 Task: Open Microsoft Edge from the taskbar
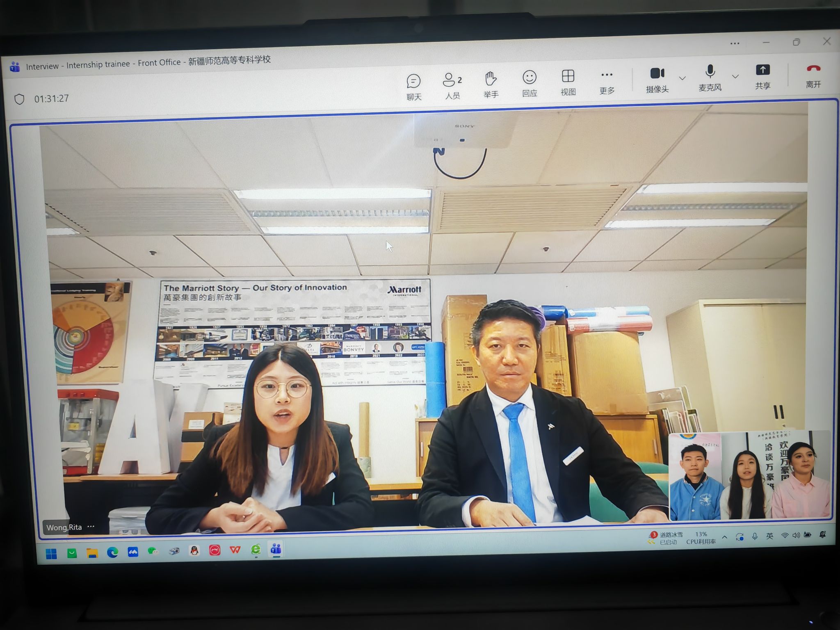[x=112, y=553]
